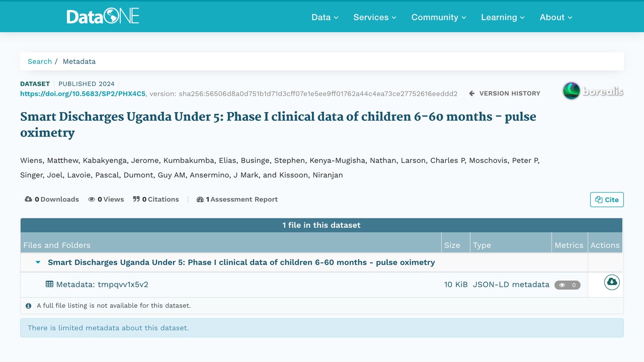Click the info icon in file listing notice
644x362 pixels.
click(29, 306)
